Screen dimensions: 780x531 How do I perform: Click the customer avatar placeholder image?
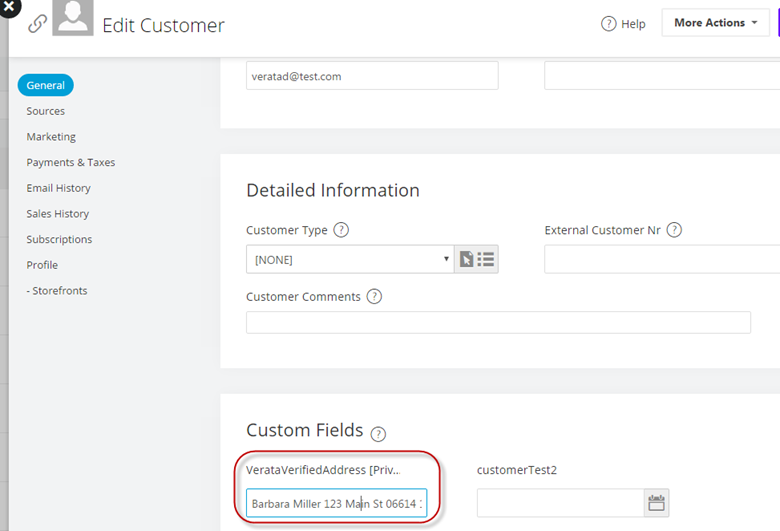[73, 17]
